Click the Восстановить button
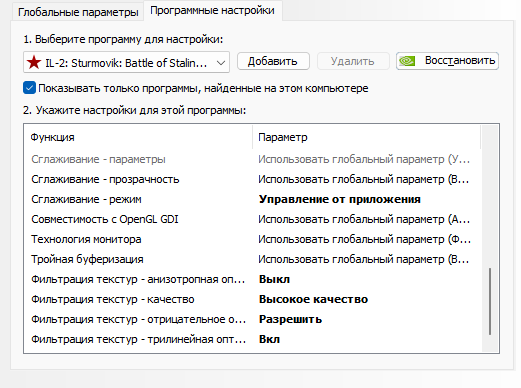Image resolution: width=521 pixels, height=388 pixels. tap(447, 61)
